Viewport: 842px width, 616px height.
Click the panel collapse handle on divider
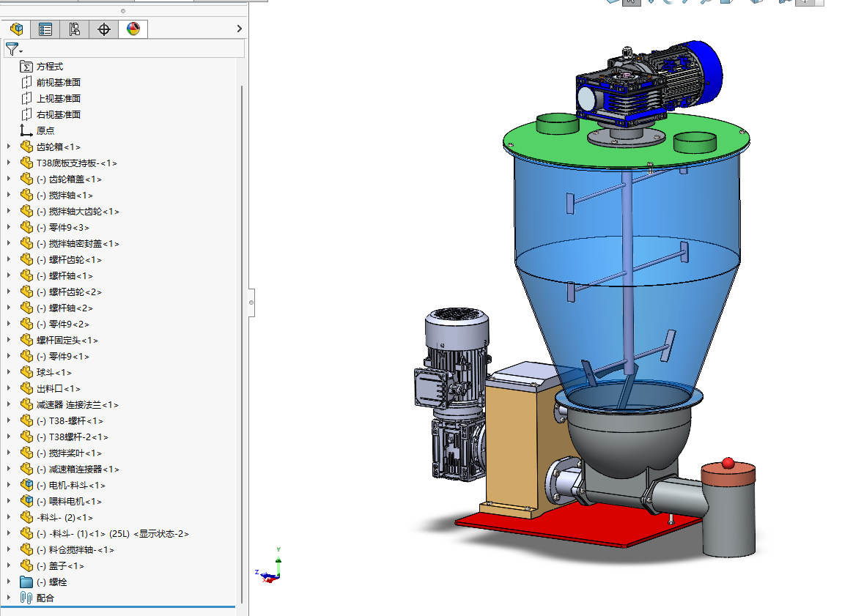[251, 303]
